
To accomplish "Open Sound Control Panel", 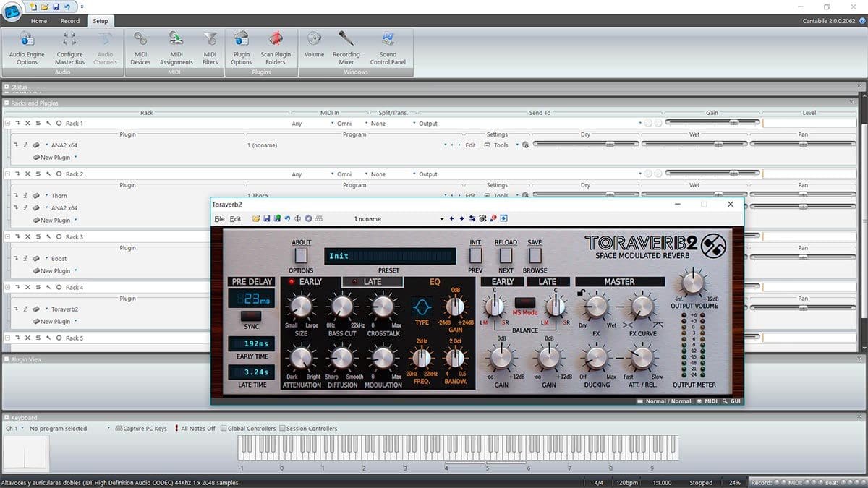I will point(388,48).
